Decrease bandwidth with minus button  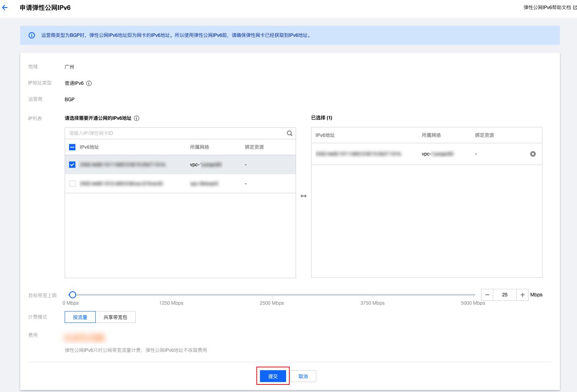tap(487, 295)
